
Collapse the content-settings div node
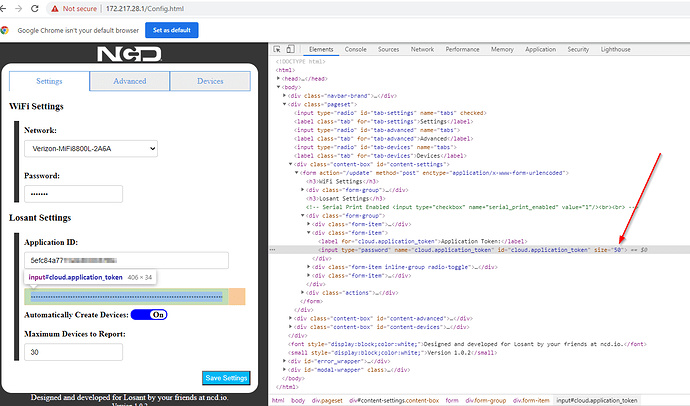click(x=291, y=164)
